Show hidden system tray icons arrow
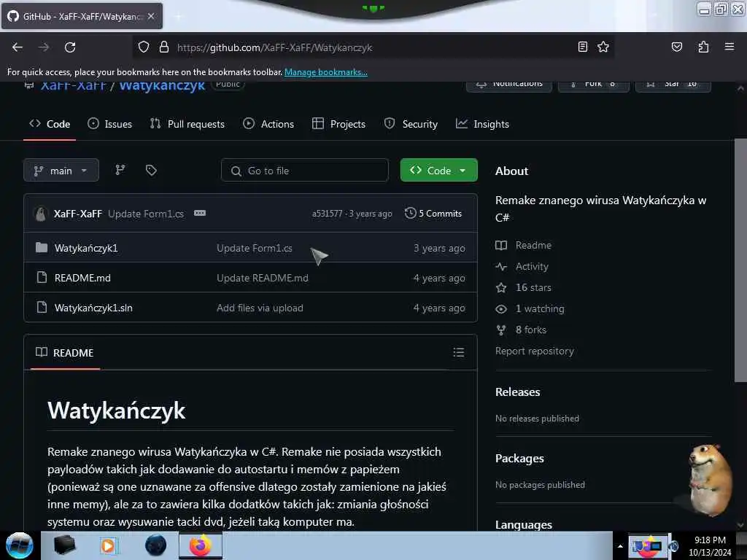Image resolution: width=747 pixels, height=560 pixels. [x=620, y=546]
